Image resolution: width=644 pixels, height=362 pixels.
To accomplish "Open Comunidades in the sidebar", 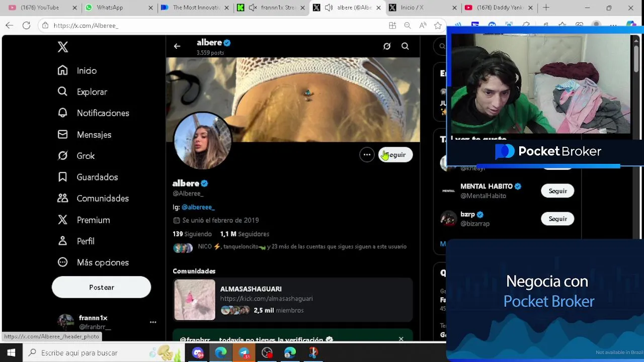I will coord(93,199).
